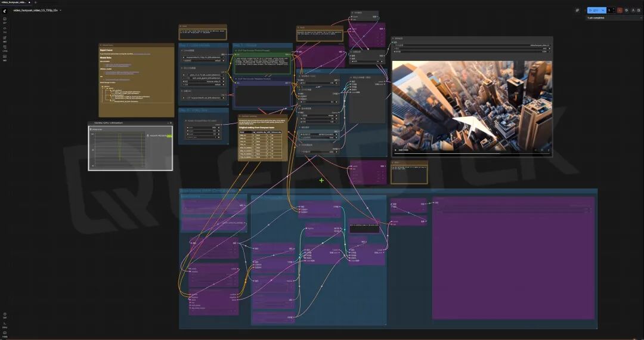Click the empty negative prompt text box
The height and width of the screenshot is (340, 644).
pos(262,96)
